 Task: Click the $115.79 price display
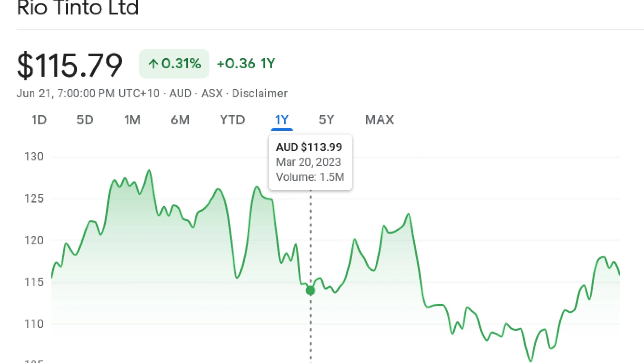click(69, 64)
